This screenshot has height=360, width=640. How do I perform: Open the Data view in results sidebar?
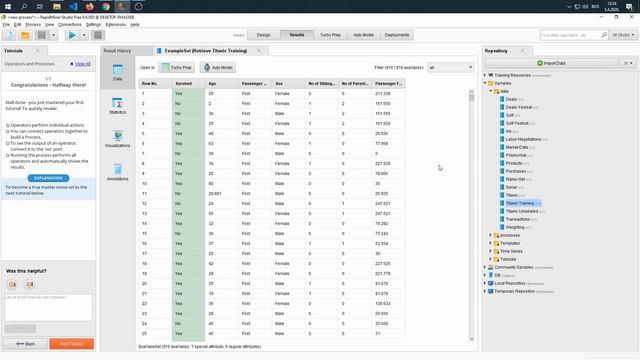pyautogui.click(x=118, y=72)
